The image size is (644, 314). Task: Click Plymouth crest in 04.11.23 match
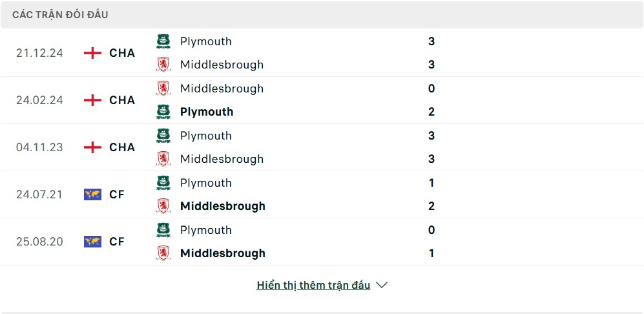pyautogui.click(x=163, y=136)
